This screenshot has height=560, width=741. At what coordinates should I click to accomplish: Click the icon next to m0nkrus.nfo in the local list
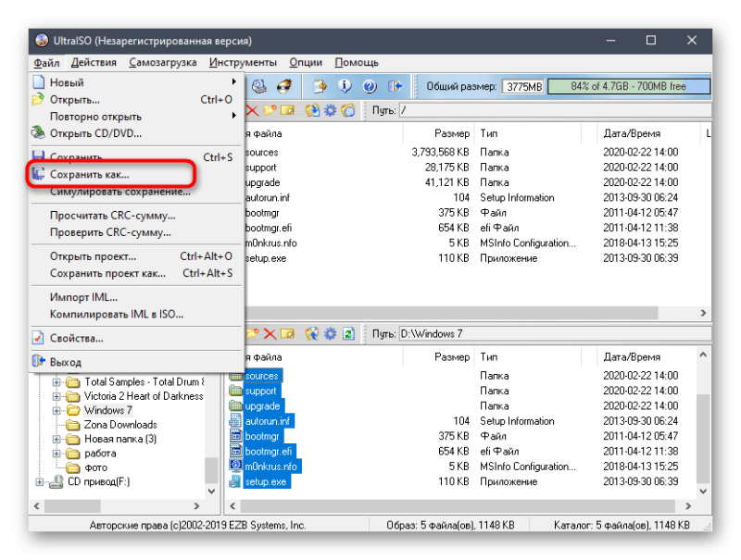(235, 466)
